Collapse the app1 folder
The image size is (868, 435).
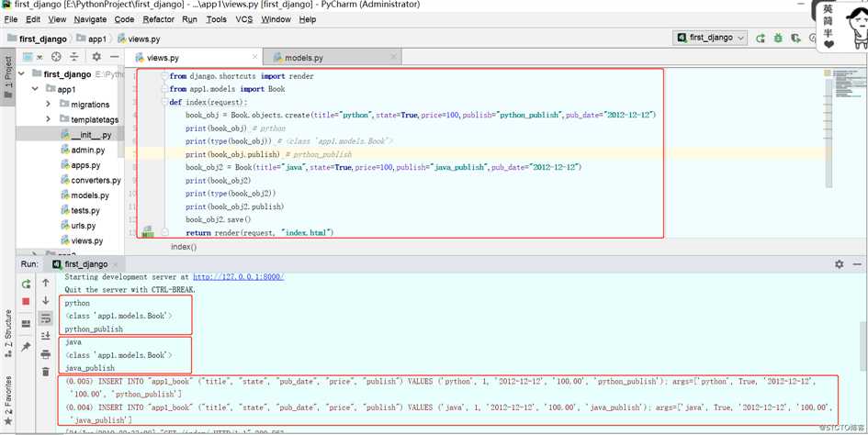coord(35,88)
